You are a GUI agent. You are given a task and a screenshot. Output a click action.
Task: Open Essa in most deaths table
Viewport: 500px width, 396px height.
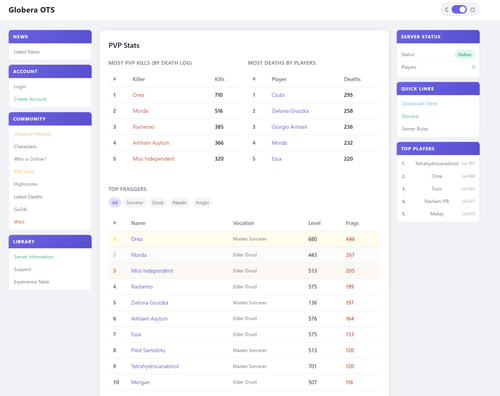[276, 159]
